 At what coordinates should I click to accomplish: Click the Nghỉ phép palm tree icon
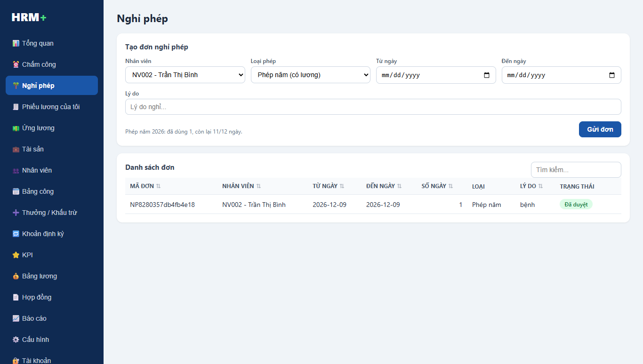tap(16, 86)
